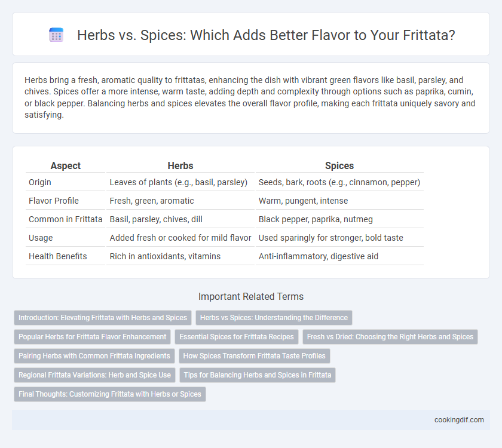Screen dimensions: 502x448
Task: Click the Important Related Terms heading
Action: [x=251, y=297]
